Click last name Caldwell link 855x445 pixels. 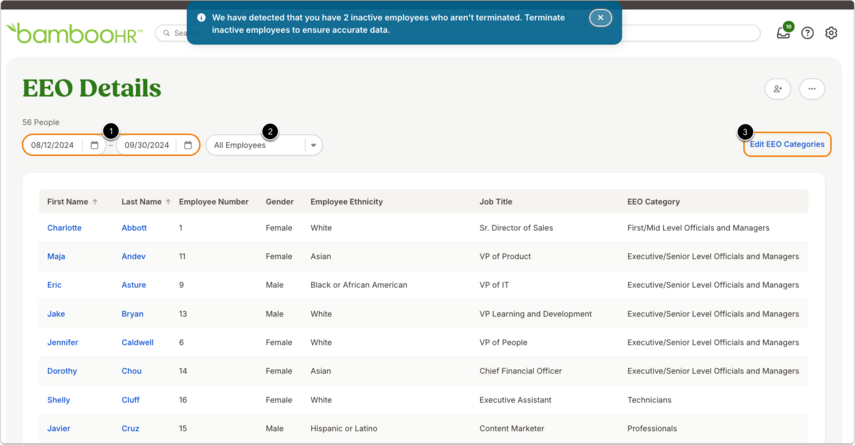(x=137, y=342)
